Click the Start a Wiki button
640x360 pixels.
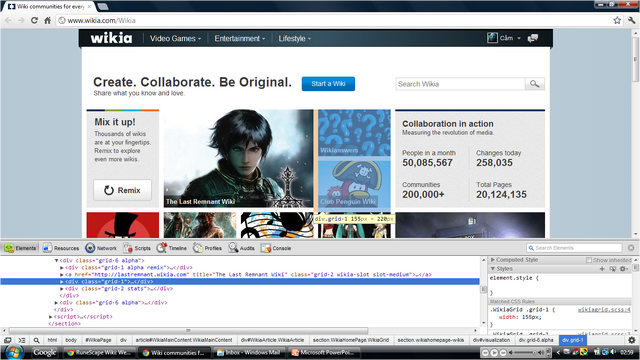pyautogui.click(x=328, y=84)
